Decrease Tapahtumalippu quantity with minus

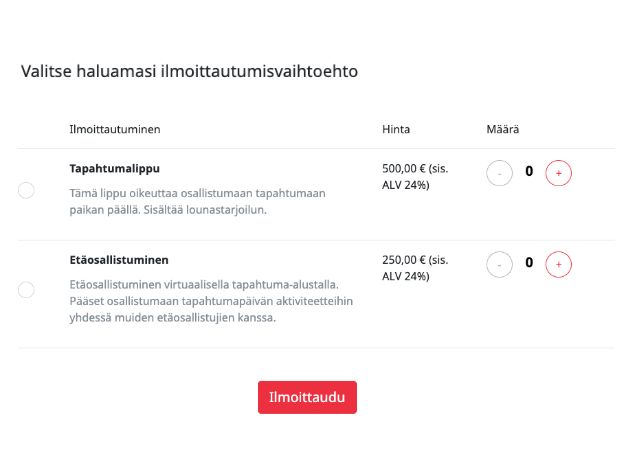tap(499, 173)
